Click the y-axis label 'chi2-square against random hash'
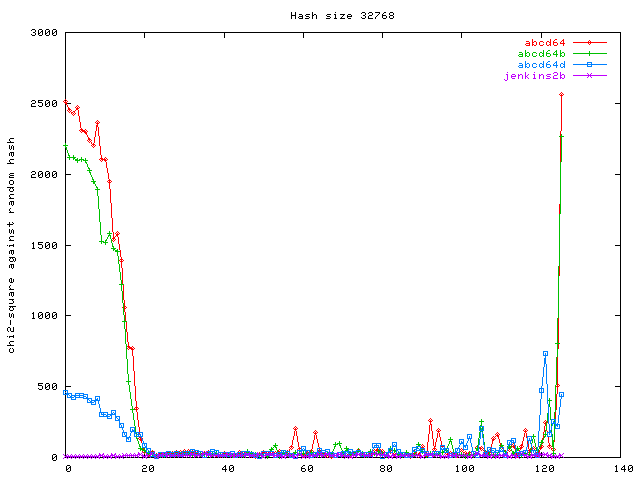The width and height of the screenshot is (640, 480). pyautogui.click(x=12, y=245)
